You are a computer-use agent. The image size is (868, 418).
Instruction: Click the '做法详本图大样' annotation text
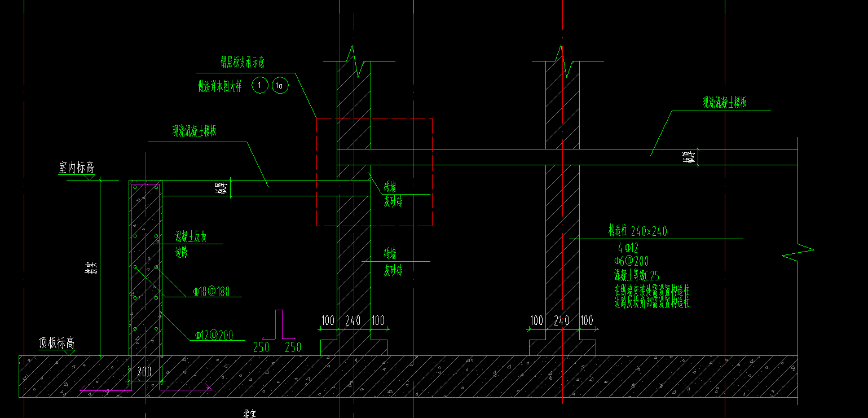220,86
